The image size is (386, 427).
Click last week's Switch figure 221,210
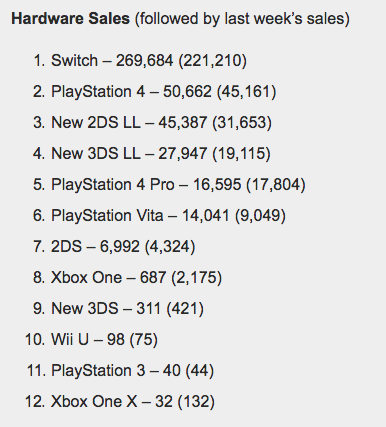[213, 61]
